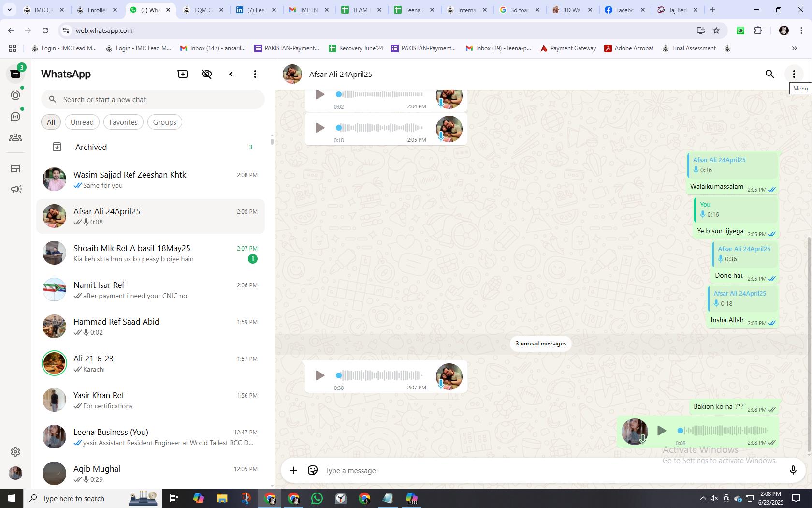Image resolution: width=812 pixels, height=508 pixels.
Task: Select the Favorites chat filter
Action: coord(123,122)
